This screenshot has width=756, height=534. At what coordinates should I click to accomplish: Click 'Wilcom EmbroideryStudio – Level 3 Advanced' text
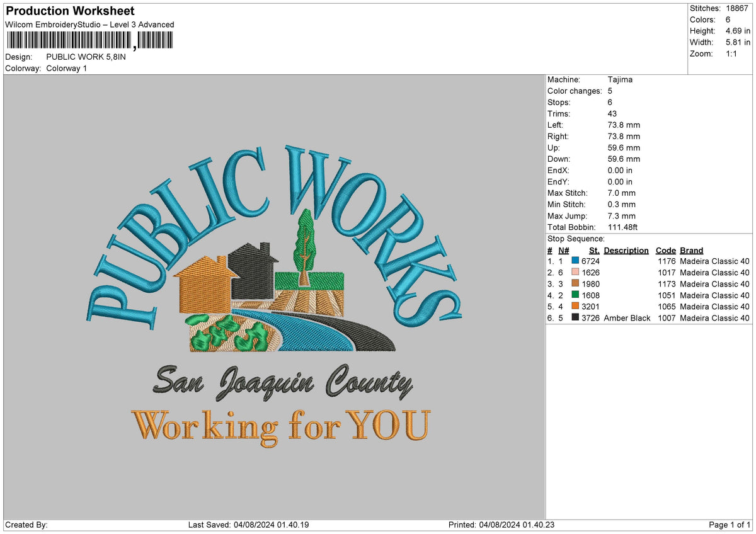click(89, 25)
